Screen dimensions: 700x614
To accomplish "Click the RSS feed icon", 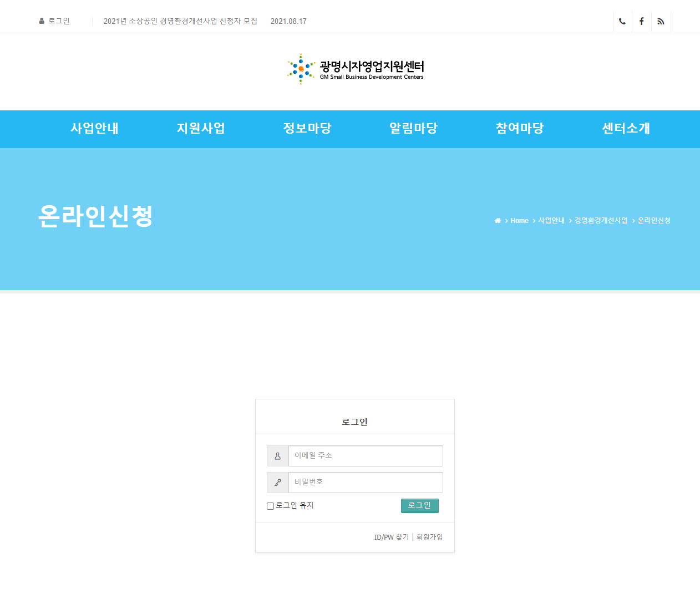I will pyautogui.click(x=661, y=21).
